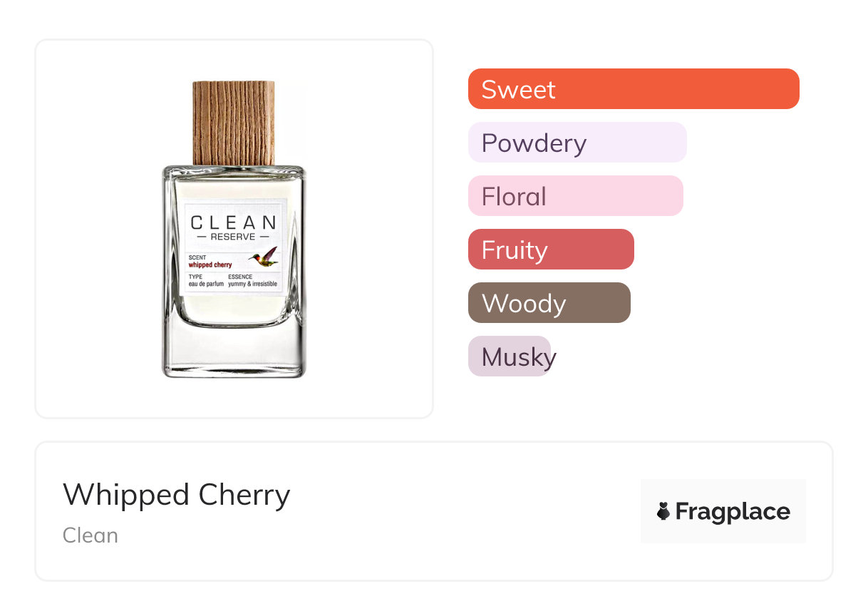The image size is (868, 616).
Task: Choose the Floral accord bar
Action: coord(575,196)
